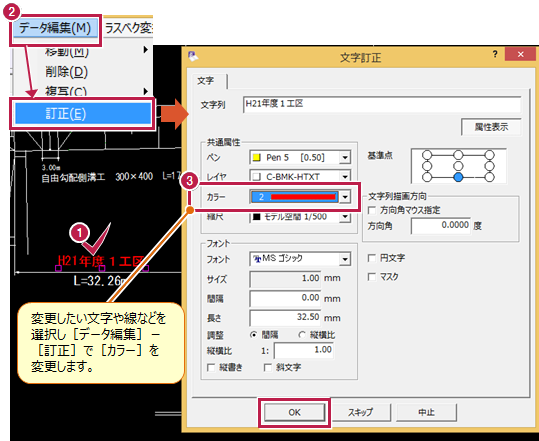
Task: Select the middle-center base point circle
Action: pyautogui.click(x=458, y=166)
